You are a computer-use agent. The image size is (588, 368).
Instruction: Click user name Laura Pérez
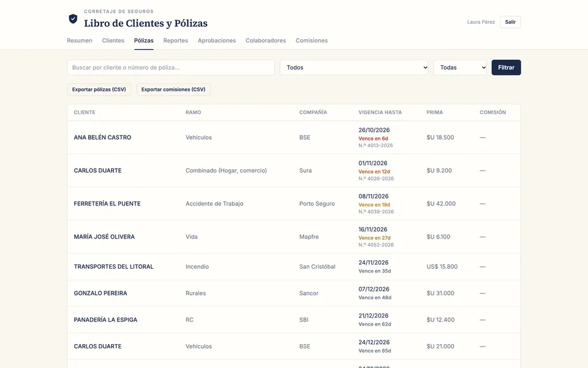coord(481,22)
